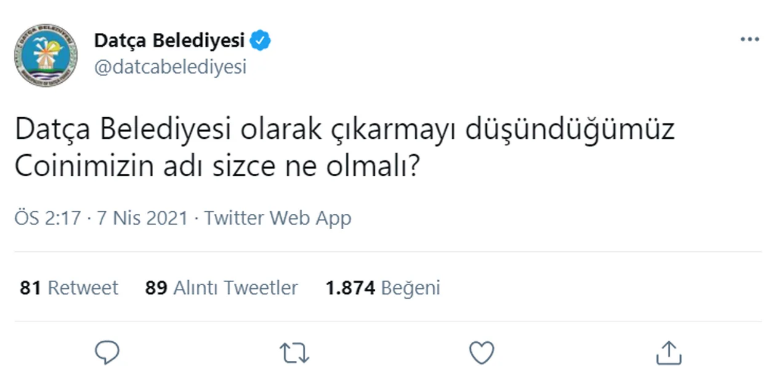Click the bold 89 quote count
Image resolution: width=775 pixels, height=381 pixels.
click(x=156, y=288)
